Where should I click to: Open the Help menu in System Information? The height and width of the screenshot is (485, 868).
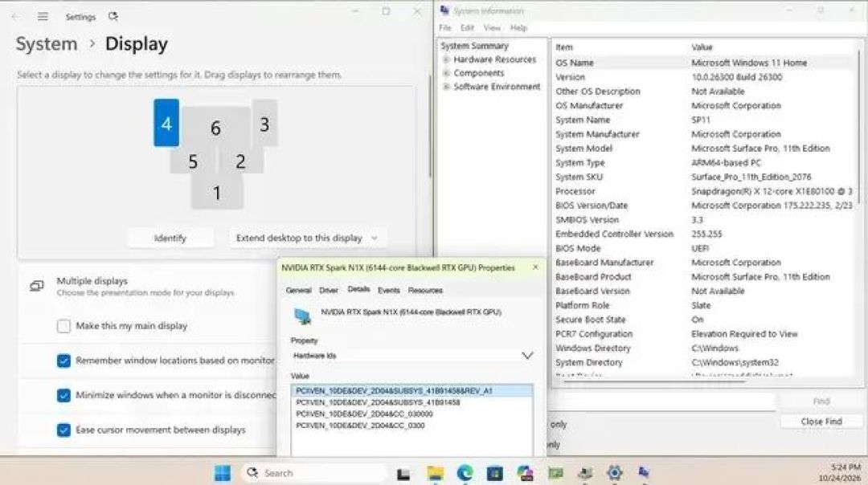(x=518, y=27)
